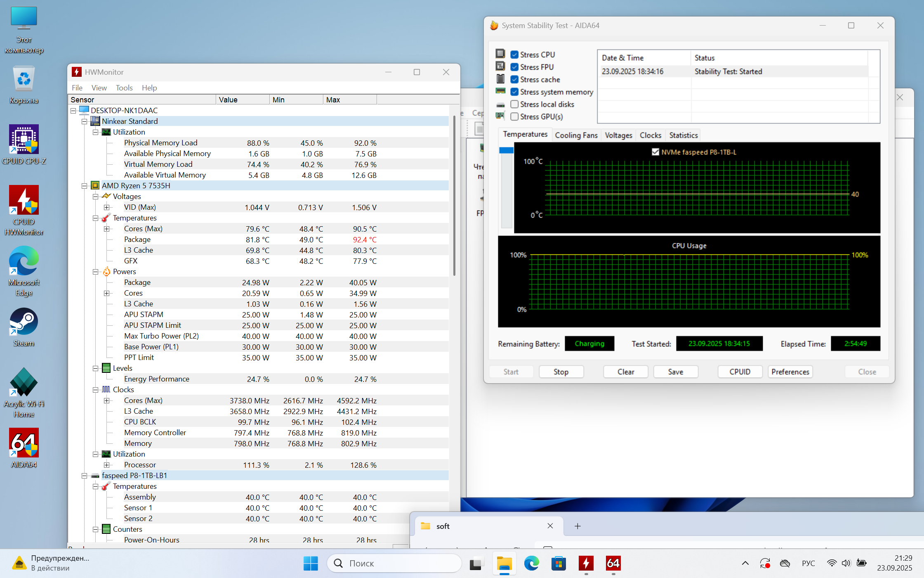
Task: Open the Tools menu in HWMonitor
Action: pyautogui.click(x=124, y=88)
